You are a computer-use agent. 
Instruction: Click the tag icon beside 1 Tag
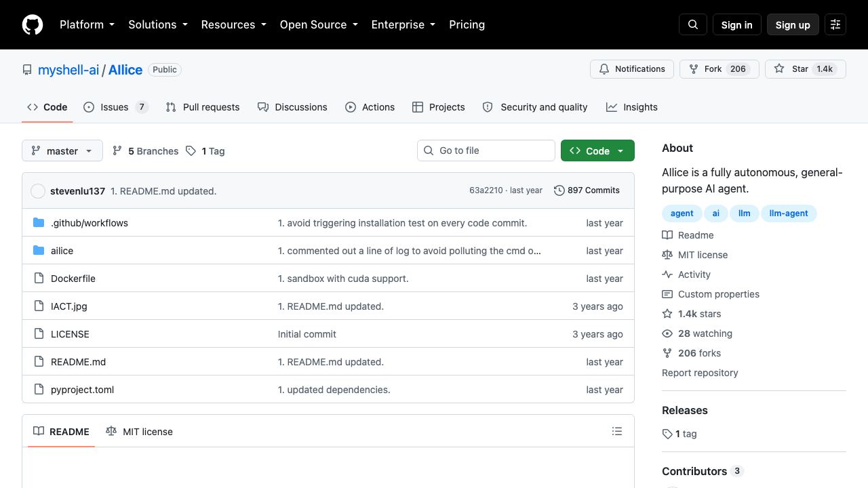[191, 150]
